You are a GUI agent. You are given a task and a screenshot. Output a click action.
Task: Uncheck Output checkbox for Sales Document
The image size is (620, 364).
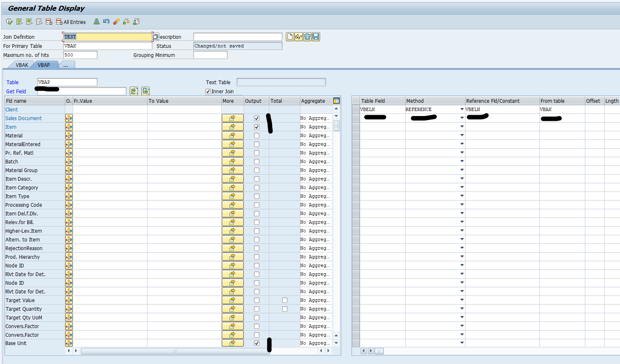coord(257,118)
